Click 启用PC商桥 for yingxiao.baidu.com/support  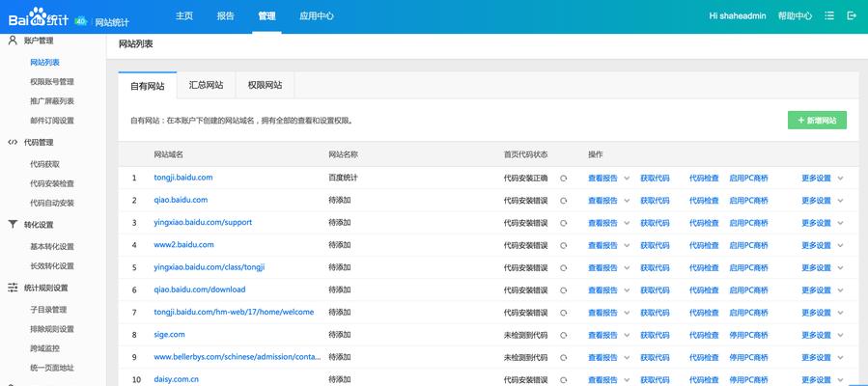[x=748, y=223]
